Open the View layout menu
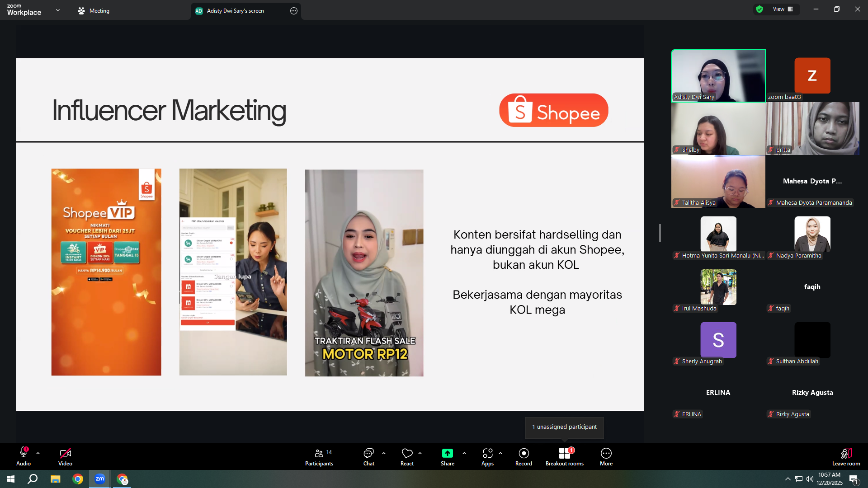This screenshot has height=488, width=868. click(x=783, y=9)
